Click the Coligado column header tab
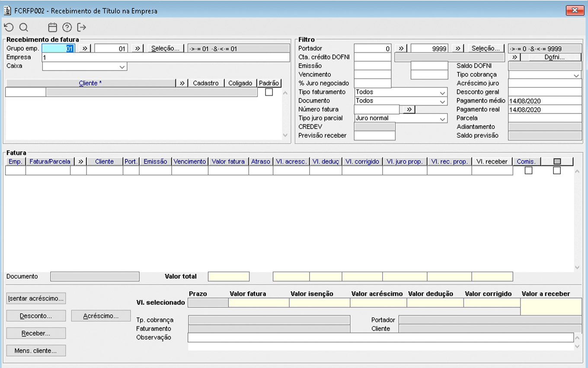The width and height of the screenshot is (588, 368). tap(240, 83)
